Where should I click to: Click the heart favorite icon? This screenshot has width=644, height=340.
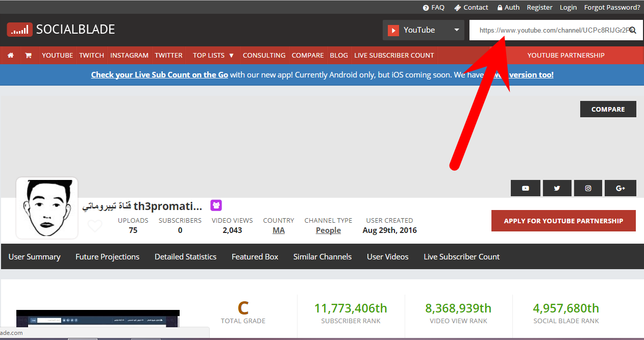click(x=95, y=226)
